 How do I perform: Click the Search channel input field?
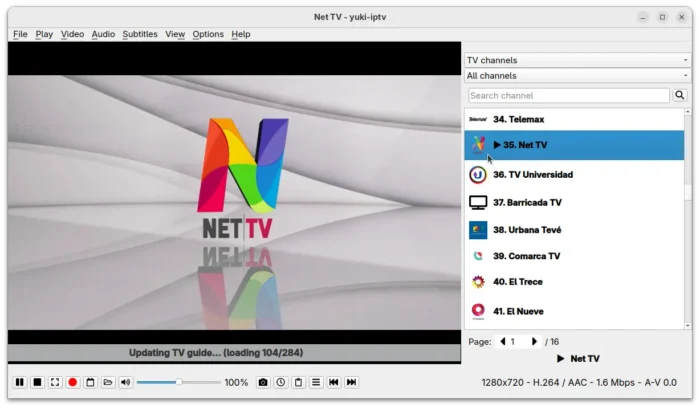click(x=568, y=96)
